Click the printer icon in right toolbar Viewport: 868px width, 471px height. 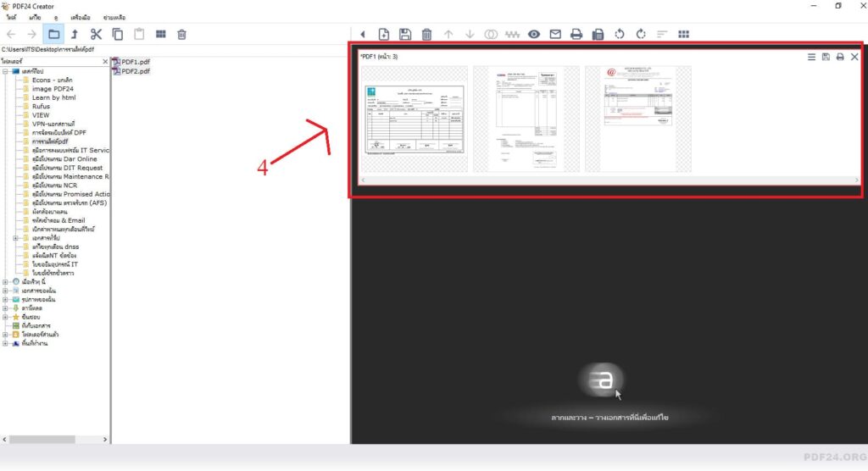tap(576, 34)
